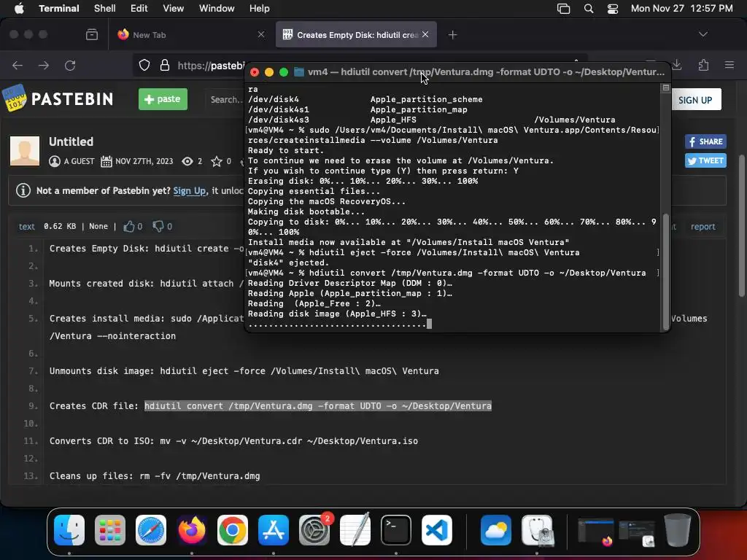Click the terminal scrollback marker icon
This screenshot has height=560, width=747.
[665, 87]
